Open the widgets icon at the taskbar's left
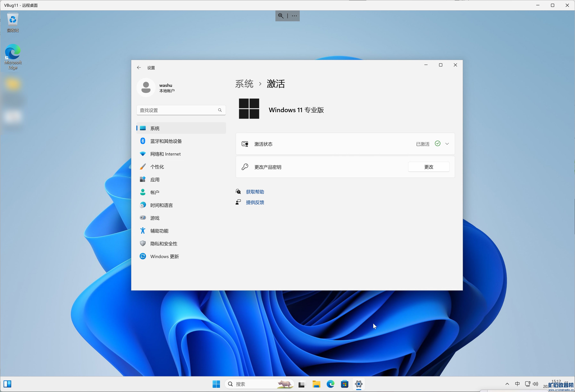The height and width of the screenshot is (392, 575). 7,384
